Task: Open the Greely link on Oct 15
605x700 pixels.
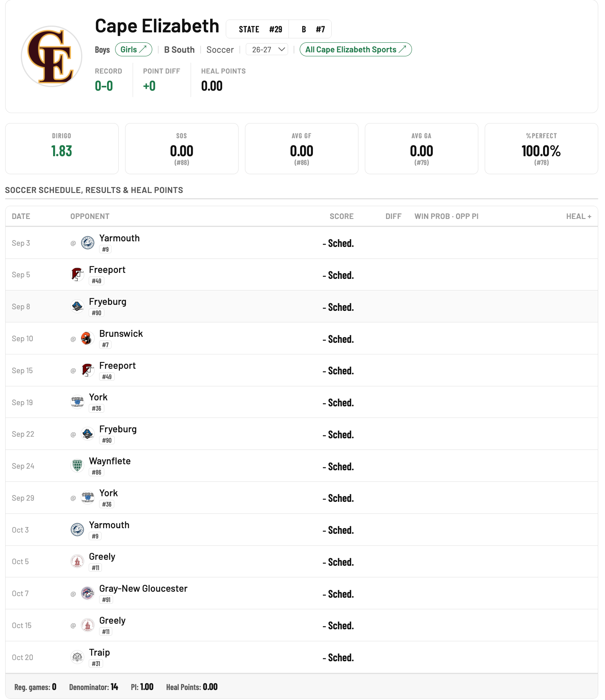Action: (112, 620)
